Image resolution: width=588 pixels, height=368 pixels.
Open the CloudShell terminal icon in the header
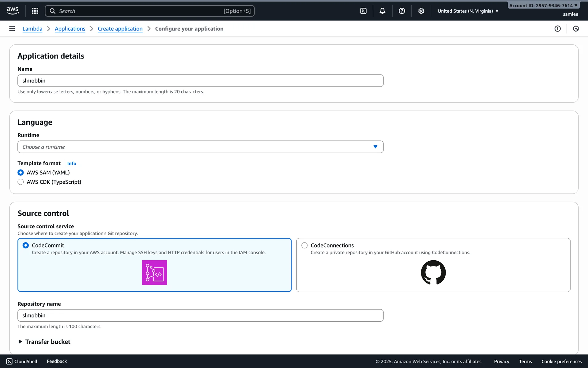364,11
